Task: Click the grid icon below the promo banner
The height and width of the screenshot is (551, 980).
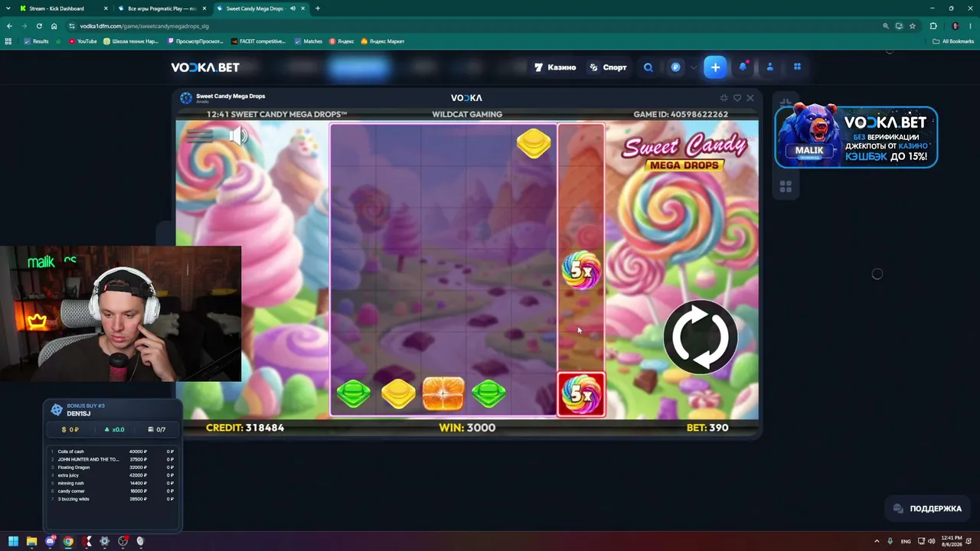Action: coord(785,186)
